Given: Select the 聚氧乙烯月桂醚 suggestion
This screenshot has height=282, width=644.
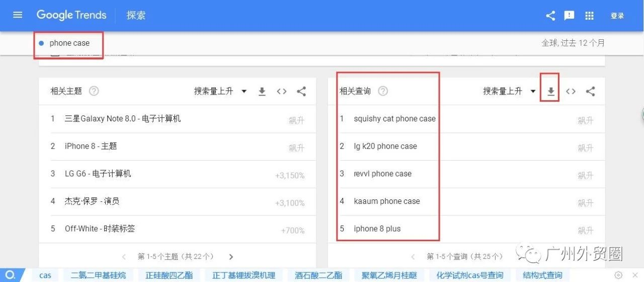Looking at the screenshot, I should [389, 275].
